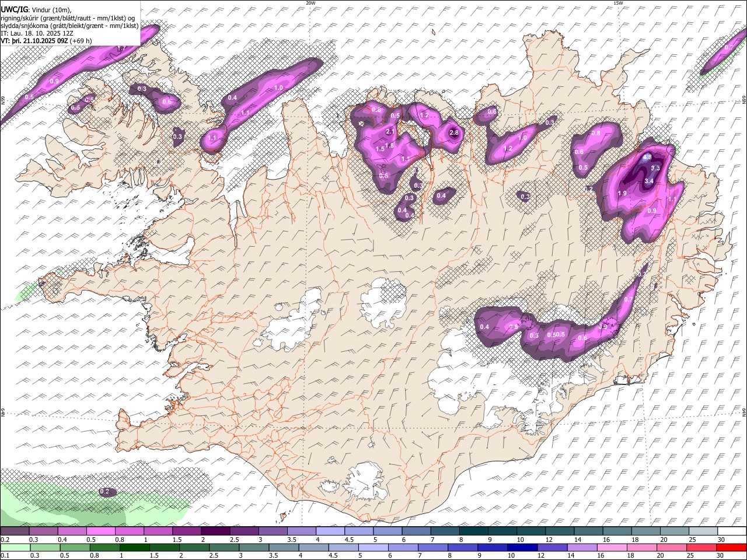The width and height of the screenshot is (747, 560).
Task: Select the pale green 0.1–0.3 swatch in lower legend
Action: pyautogui.click(x=15, y=547)
